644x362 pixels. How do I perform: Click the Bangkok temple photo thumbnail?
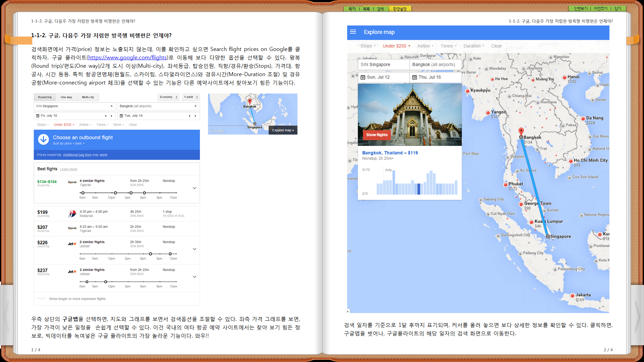[x=410, y=115]
